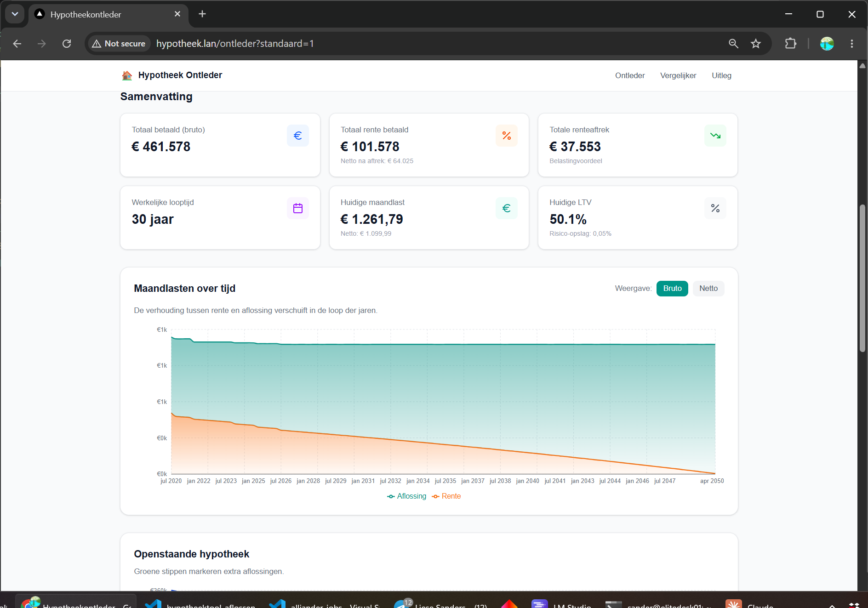Close the Hypotheekontleder tab
This screenshot has height=608, width=868.
[x=177, y=14]
